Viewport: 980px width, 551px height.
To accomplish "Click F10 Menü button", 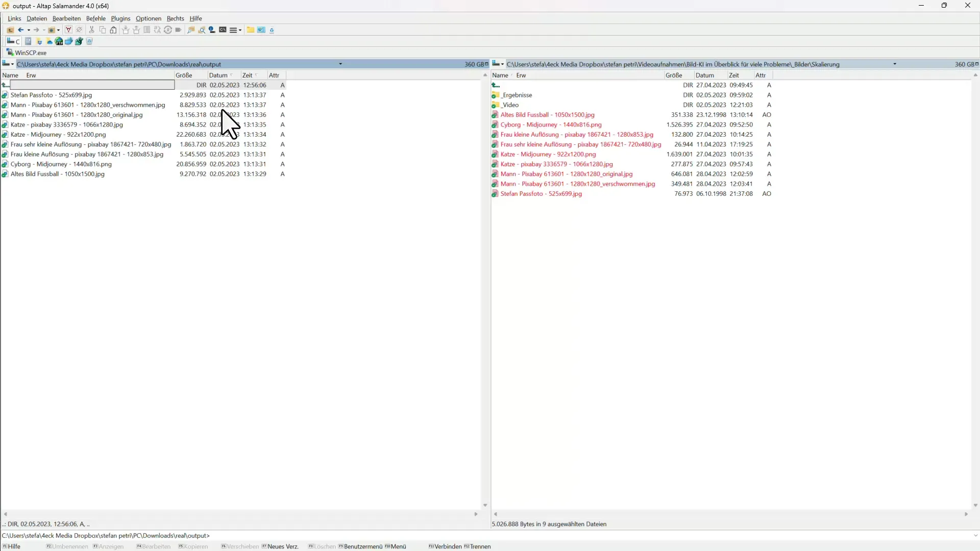I will (396, 546).
